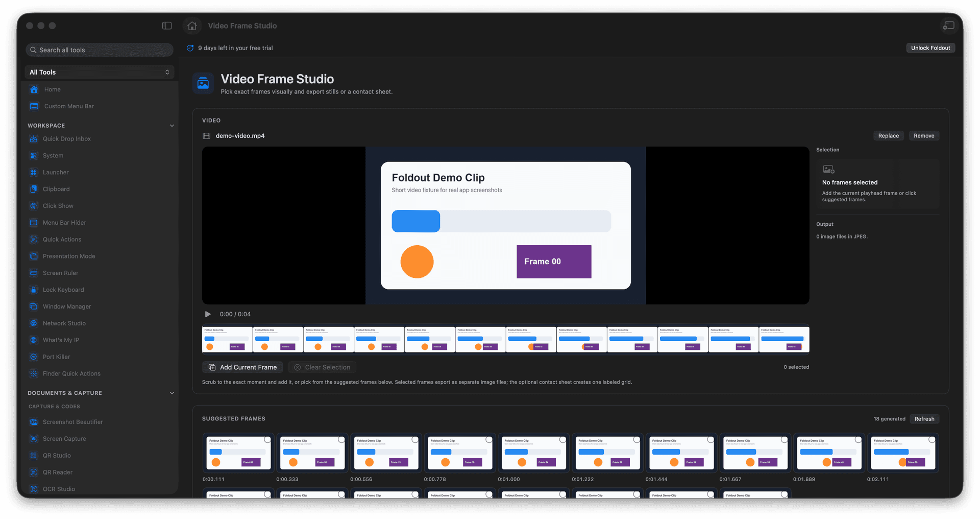The image size is (980, 519).
Task: Play the video
Action: (x=208, y=314)
